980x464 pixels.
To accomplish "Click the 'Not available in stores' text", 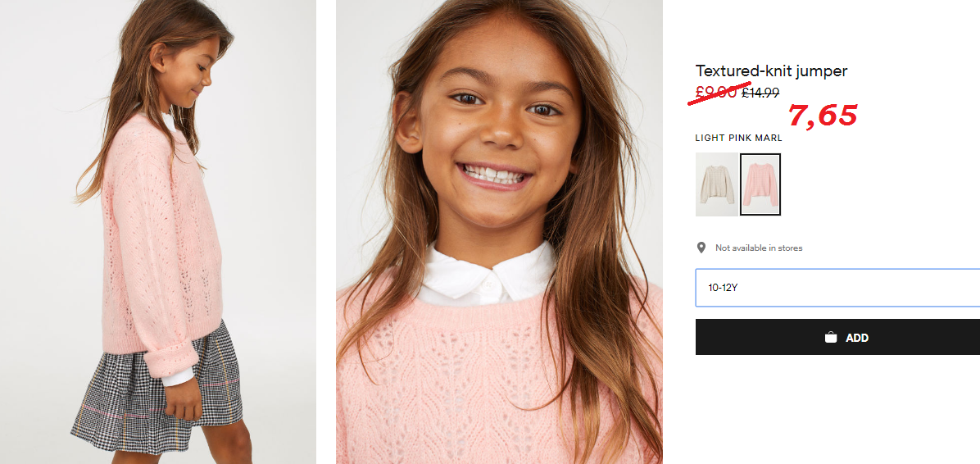I will [x=759, y=248].
